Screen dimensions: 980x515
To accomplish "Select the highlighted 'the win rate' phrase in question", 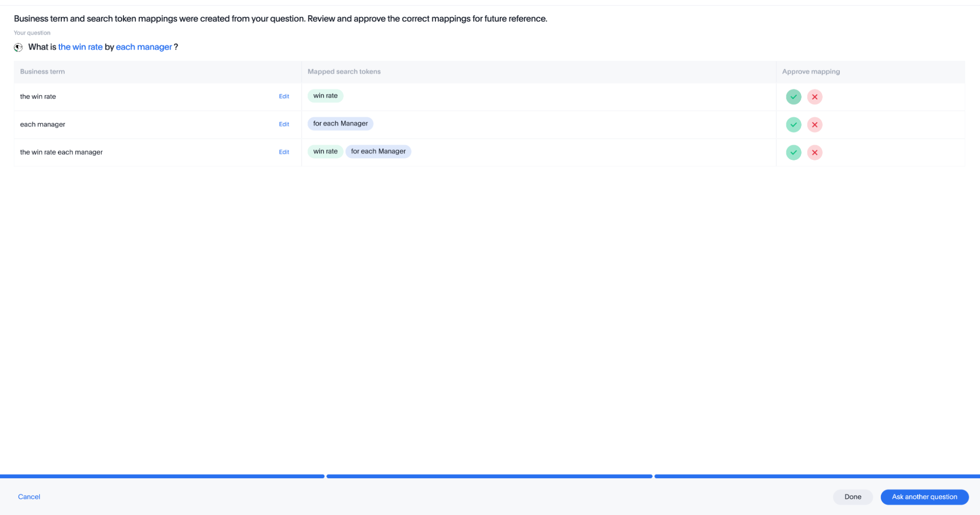I will pyautogui.click(x=80, y=47).
